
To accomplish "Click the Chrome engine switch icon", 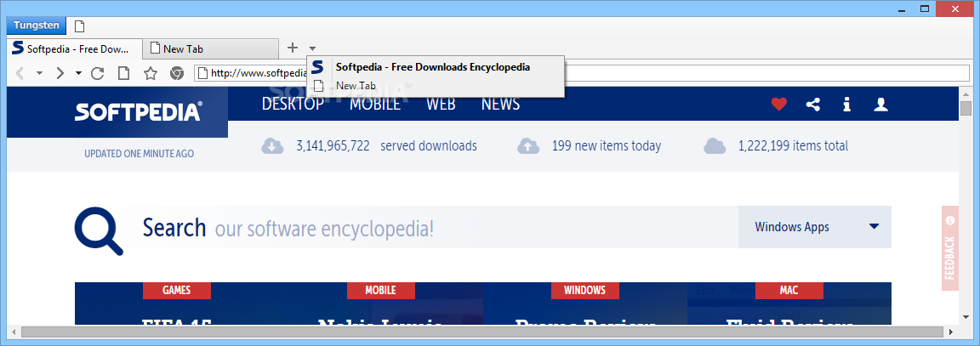I will [177, 73].
